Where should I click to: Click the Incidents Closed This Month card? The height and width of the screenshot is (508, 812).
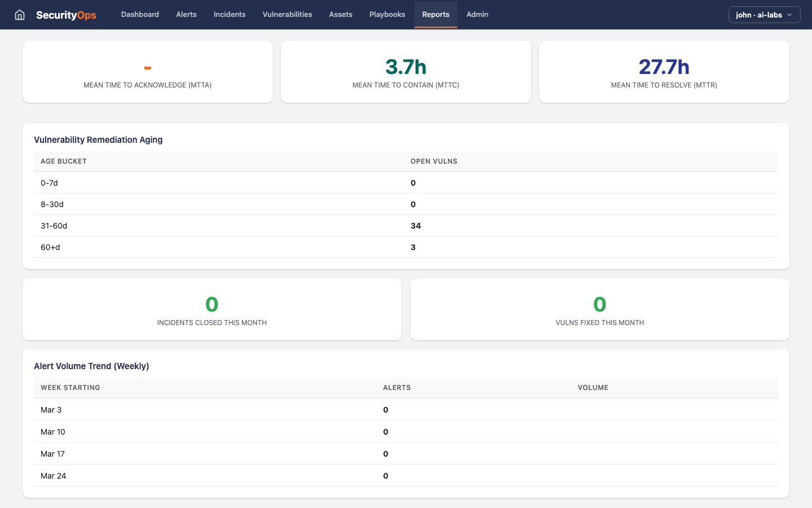(211, 309)
